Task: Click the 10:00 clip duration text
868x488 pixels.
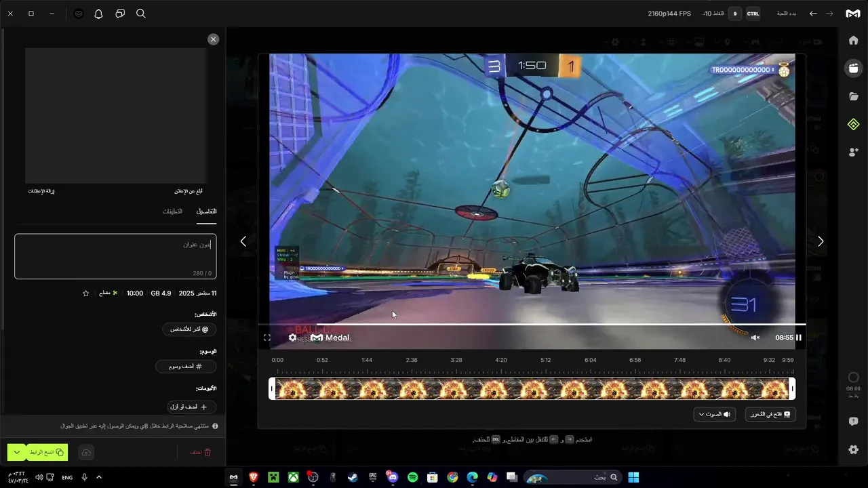Action: (x=135, y=293)
